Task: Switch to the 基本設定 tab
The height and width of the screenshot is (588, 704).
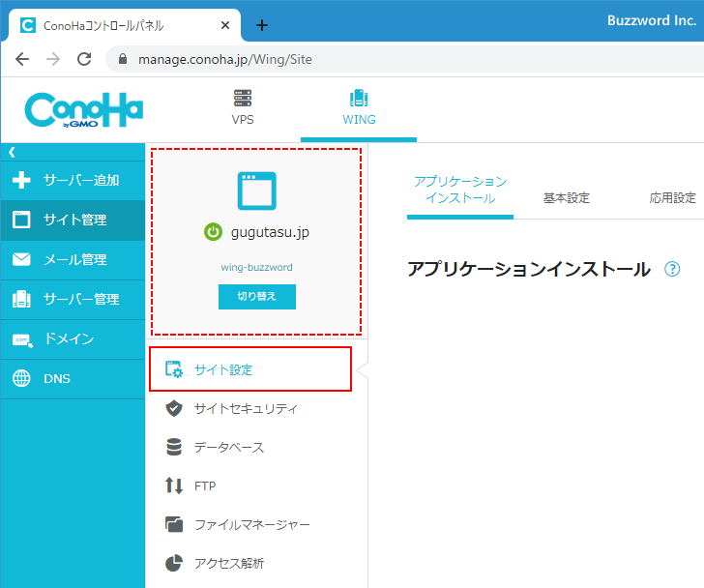Action: point(566,198)
